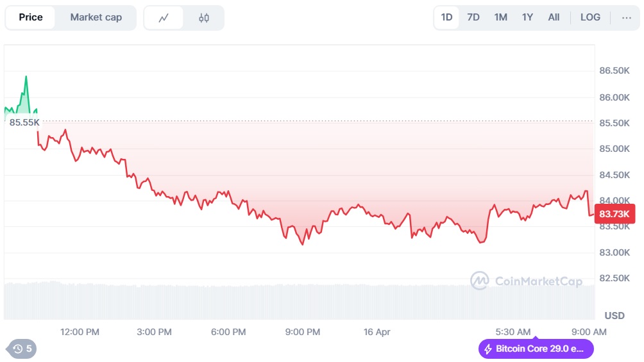Show All time price history
Viewport: 644px width, 362px height.
coord(554,17)
